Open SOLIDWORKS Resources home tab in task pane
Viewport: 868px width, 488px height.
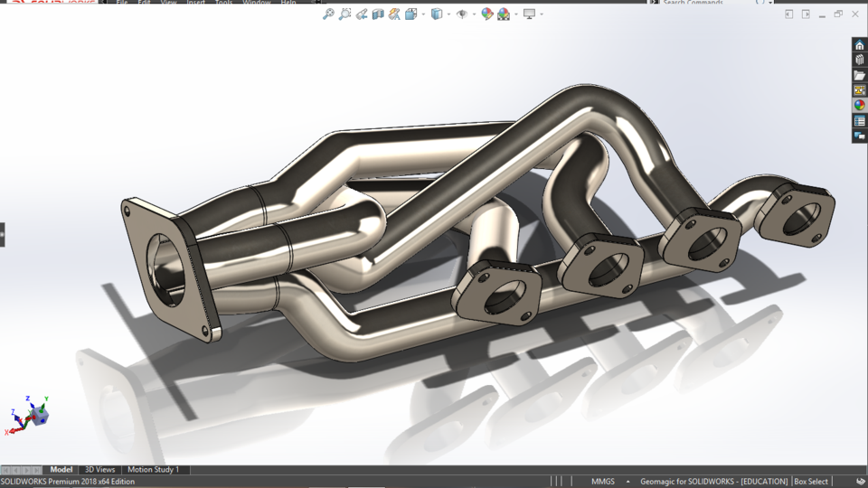[x=859, y=45]
